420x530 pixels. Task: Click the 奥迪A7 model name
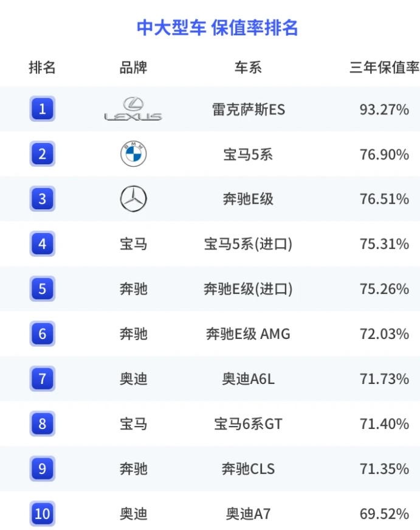[x=248, y=514]
